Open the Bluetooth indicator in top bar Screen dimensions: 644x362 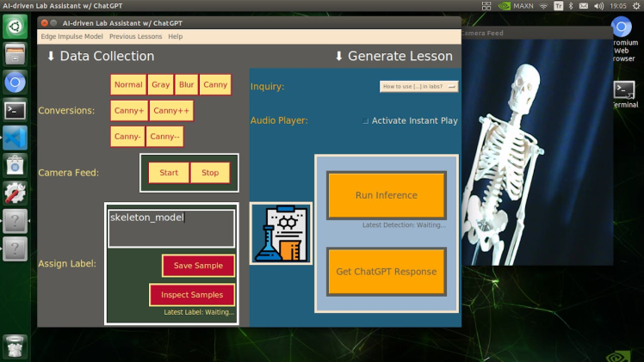[x=571, y=6]
